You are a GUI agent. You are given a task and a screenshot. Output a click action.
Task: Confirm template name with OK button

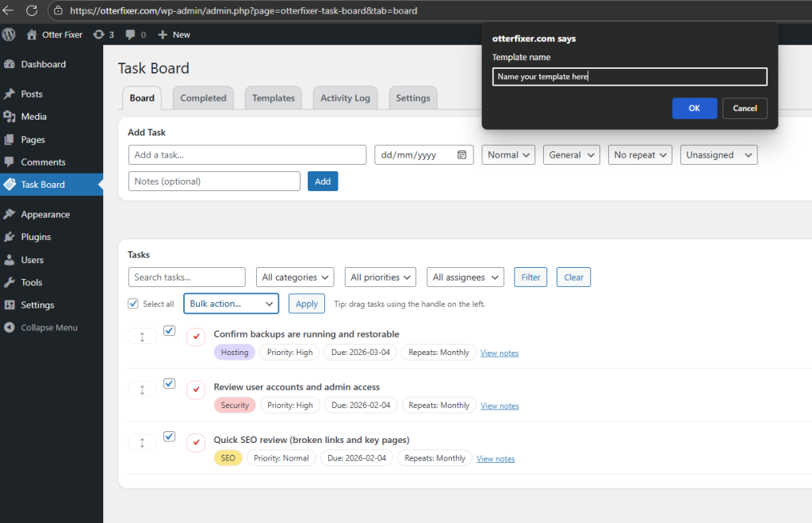(695, 109)
